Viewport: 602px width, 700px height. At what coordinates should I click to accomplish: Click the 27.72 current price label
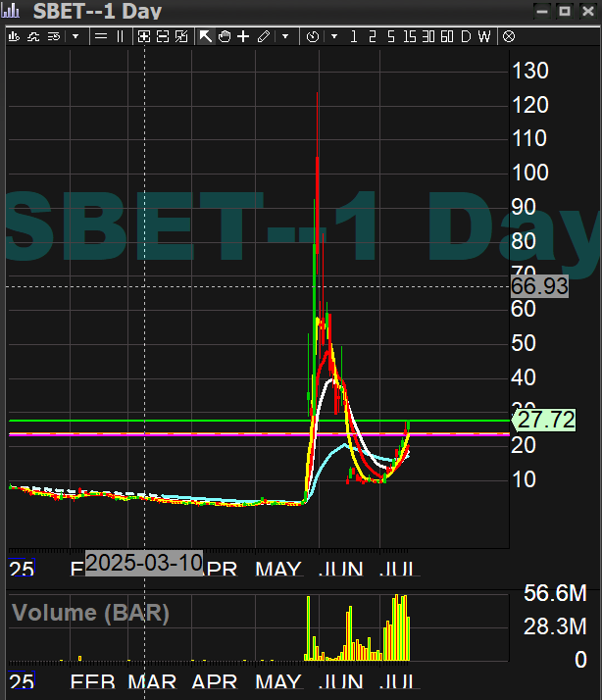(544, 420)
